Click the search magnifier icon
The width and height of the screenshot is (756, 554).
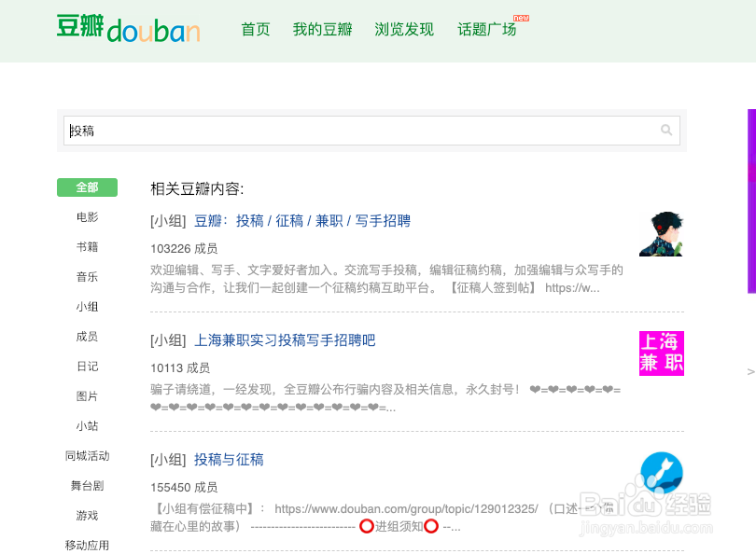pos(666,130)
